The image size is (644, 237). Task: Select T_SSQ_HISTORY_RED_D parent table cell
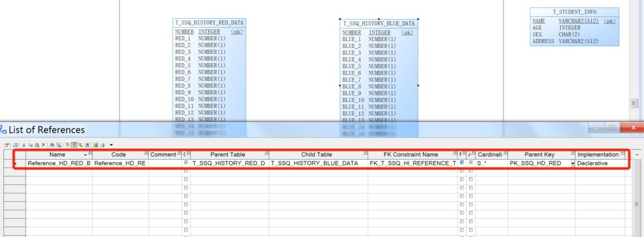(230, 163)
